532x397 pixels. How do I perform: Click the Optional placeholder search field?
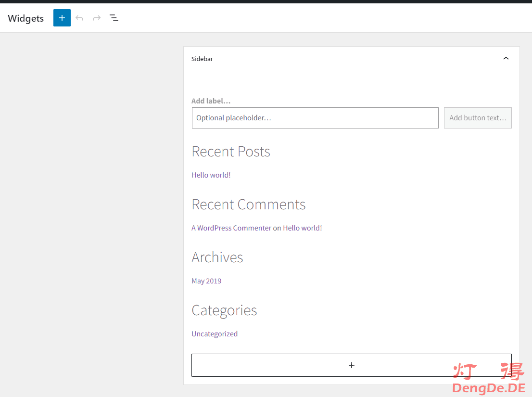pos(315,118)
